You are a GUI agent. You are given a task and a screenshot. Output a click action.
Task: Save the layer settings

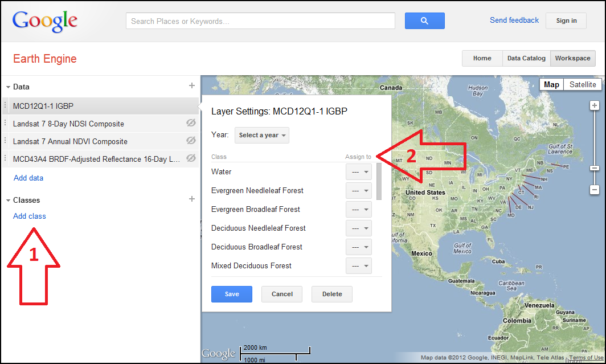click(231, 294)
